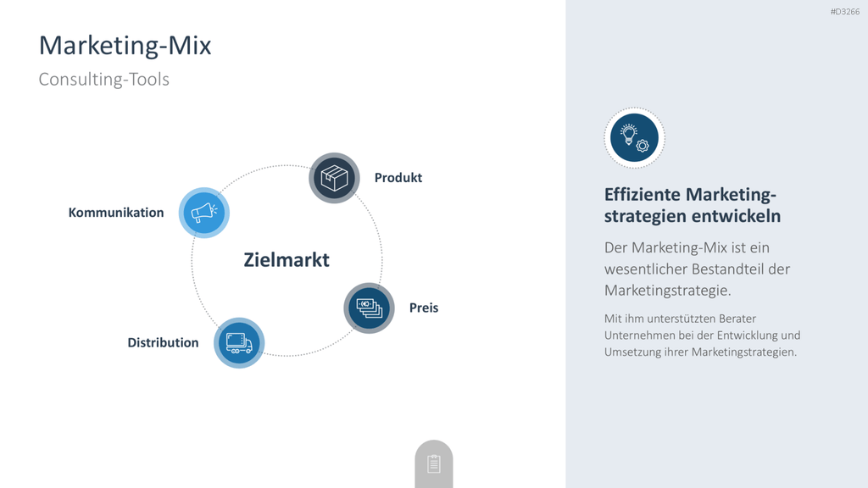Click the Zielmarkt center label
The image size is (868, 488).
(287, 260)
